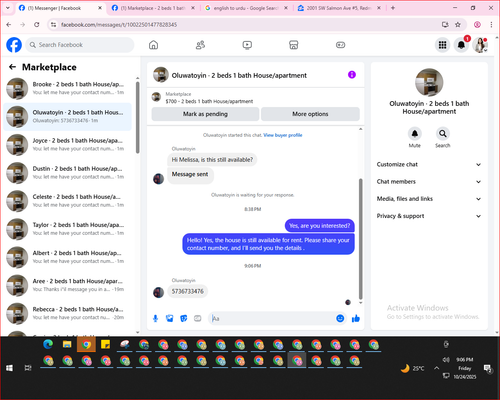500x400 pixels.
Task: Click the purple conversation info icon
Action: click(x=352, y=75)
